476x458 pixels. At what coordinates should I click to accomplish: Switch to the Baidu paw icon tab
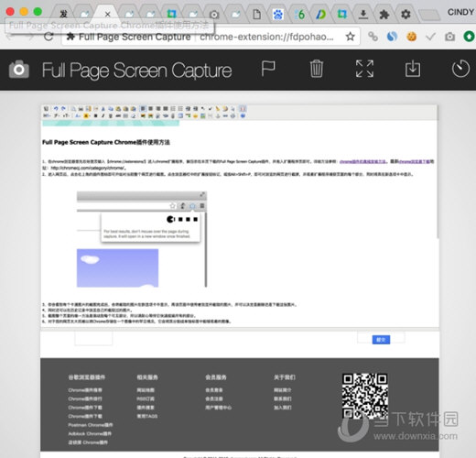pos(278,14)
